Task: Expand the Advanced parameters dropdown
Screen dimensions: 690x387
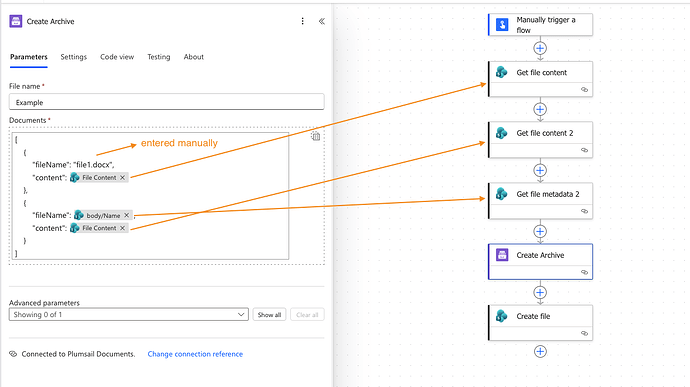Action: (x=128, y=314)
